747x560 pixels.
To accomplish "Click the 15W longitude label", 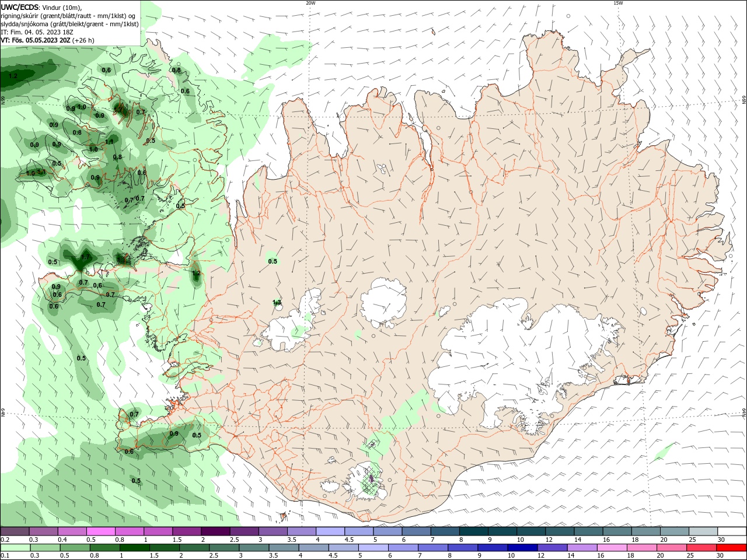I will click(x=618, y=3).
